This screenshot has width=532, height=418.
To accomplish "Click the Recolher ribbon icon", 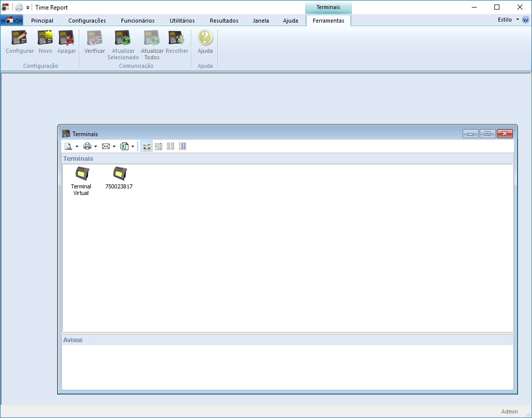I will click(x=177, y=39).
